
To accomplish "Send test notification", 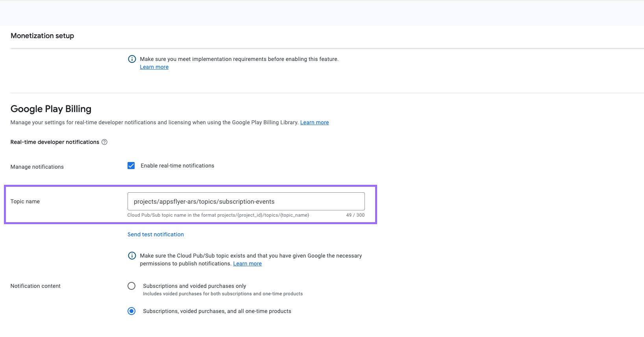I will pyautogui.click(x=155, y=234).
